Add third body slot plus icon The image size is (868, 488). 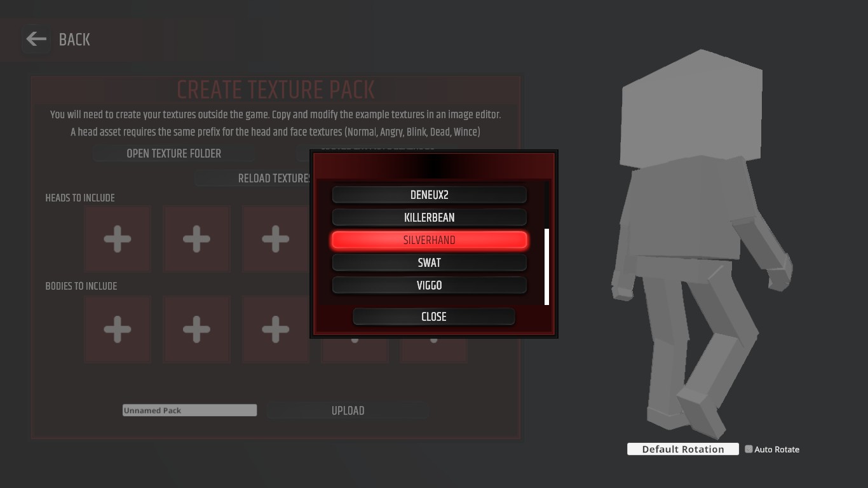tap(275, 329)
